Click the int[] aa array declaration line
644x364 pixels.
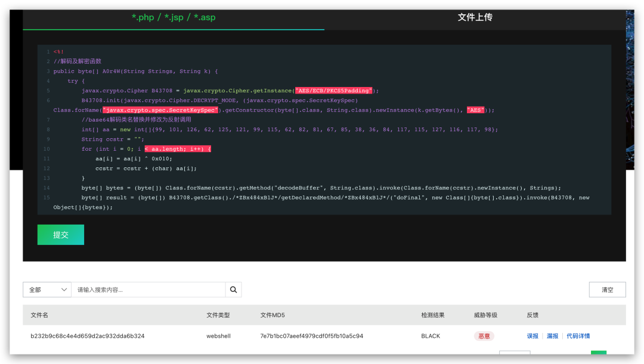[x=290, y=130]
